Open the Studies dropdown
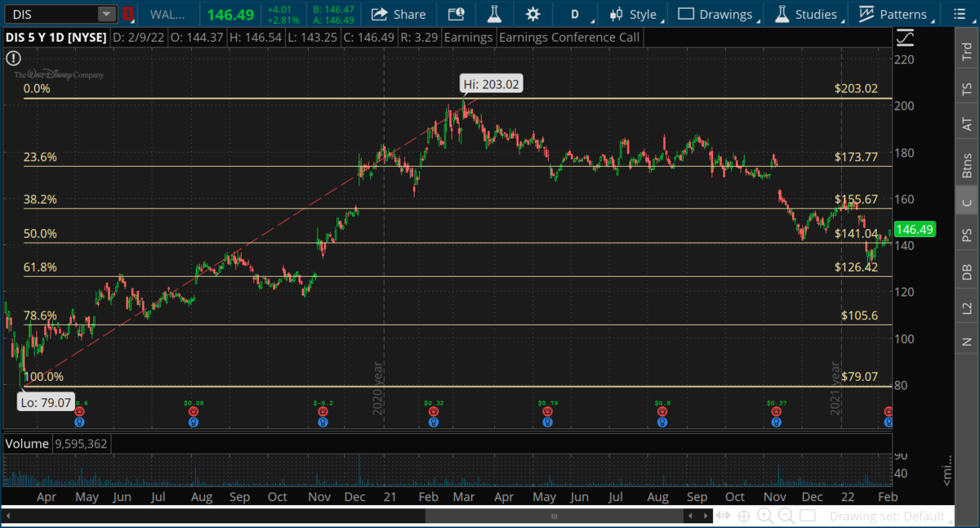 [805, 14]
